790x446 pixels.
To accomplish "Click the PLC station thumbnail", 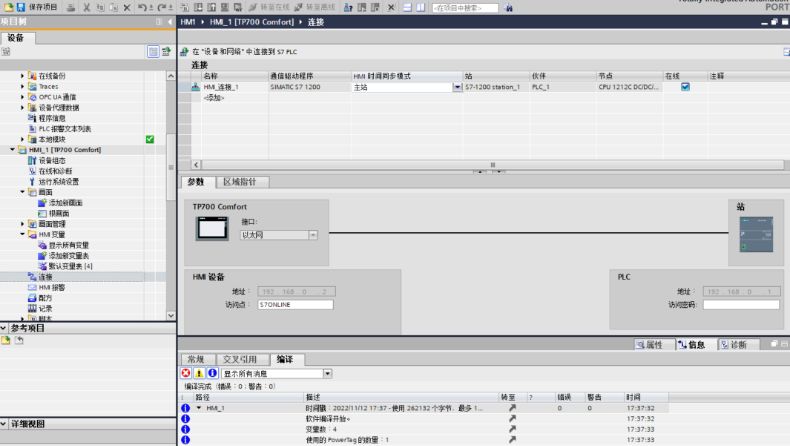I will coord(756,234).
